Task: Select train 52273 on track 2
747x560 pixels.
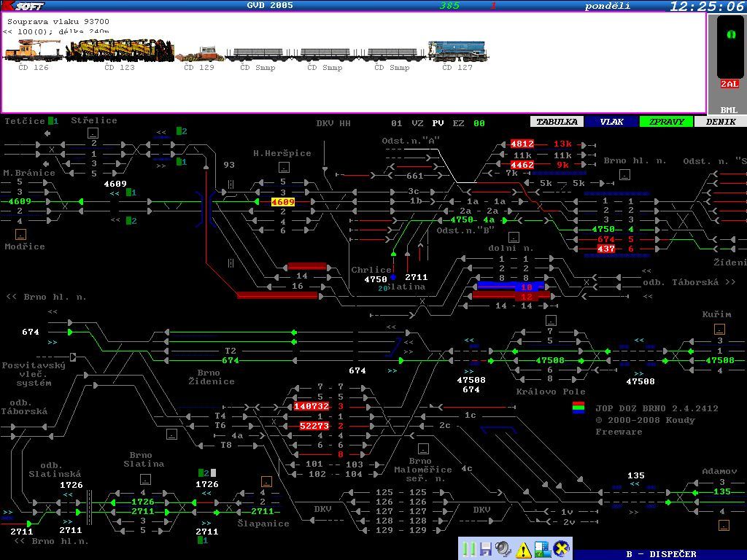Action: [314, 426]
